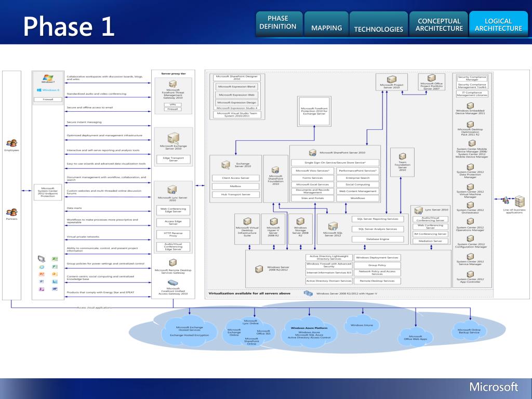532x399 pixels.
Task: Select System Center Configuration Manager icon
Action: [470, 239]
